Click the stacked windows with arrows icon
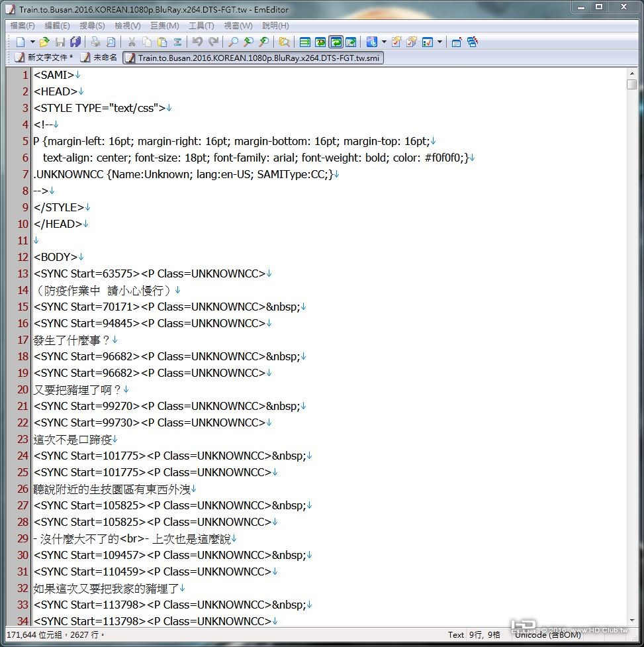This screenshot has height=647, width=644. point(472,42)
